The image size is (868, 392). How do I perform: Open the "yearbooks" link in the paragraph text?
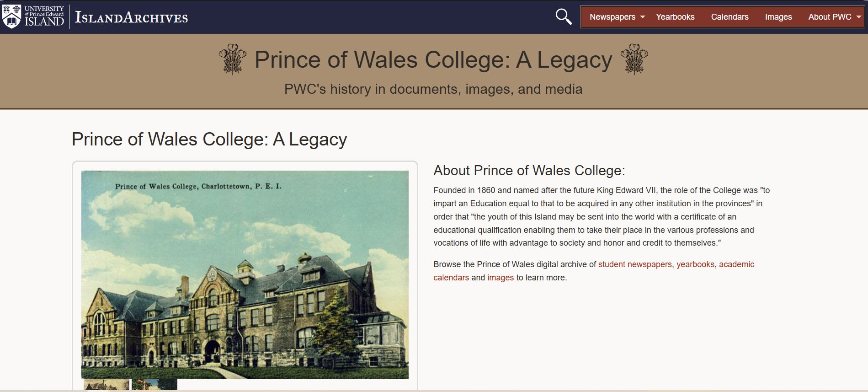click(695, 264)
